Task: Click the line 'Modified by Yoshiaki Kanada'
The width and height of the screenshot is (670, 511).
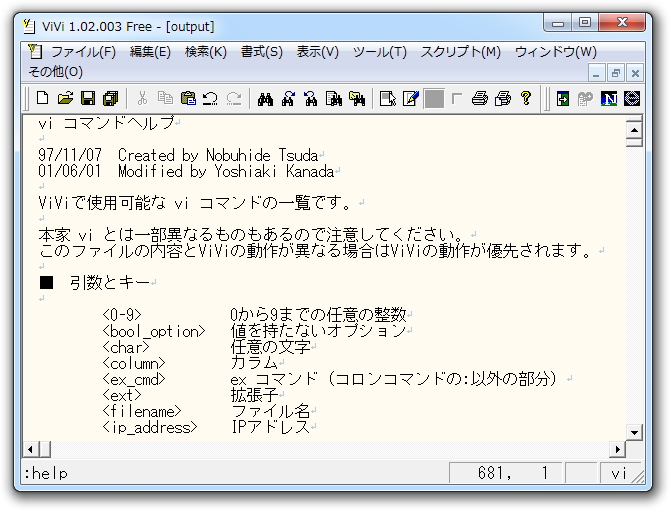Action: (x=226, y=171)
